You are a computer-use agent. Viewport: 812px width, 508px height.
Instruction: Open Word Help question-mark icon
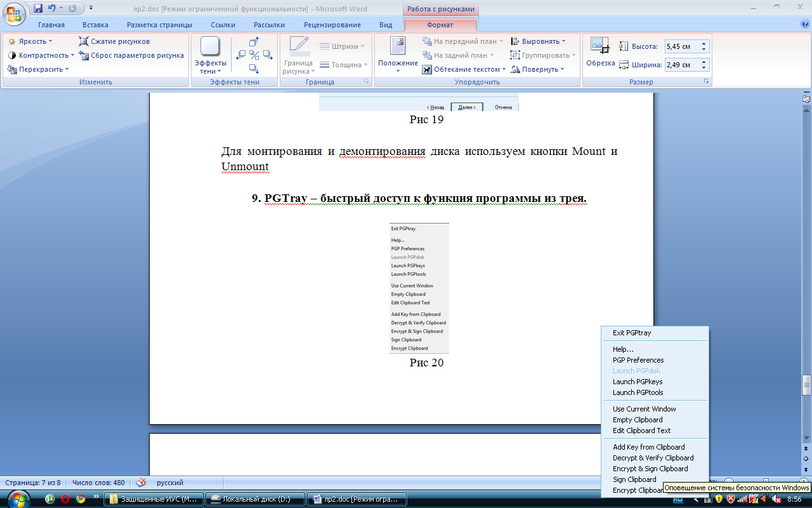[805, 24]
